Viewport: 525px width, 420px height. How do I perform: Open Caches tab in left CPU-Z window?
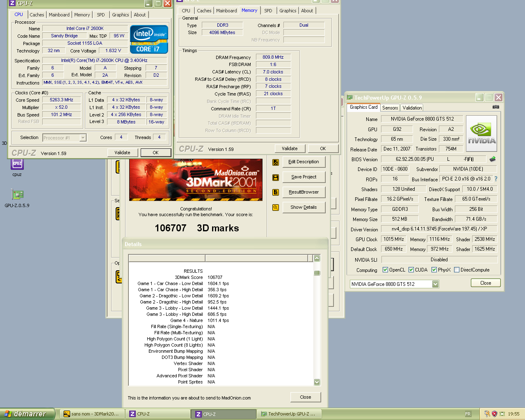37,15
